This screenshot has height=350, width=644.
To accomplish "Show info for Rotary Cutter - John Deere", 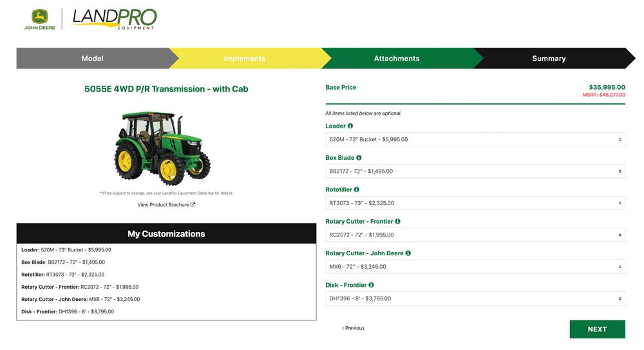I will (408, 253).
